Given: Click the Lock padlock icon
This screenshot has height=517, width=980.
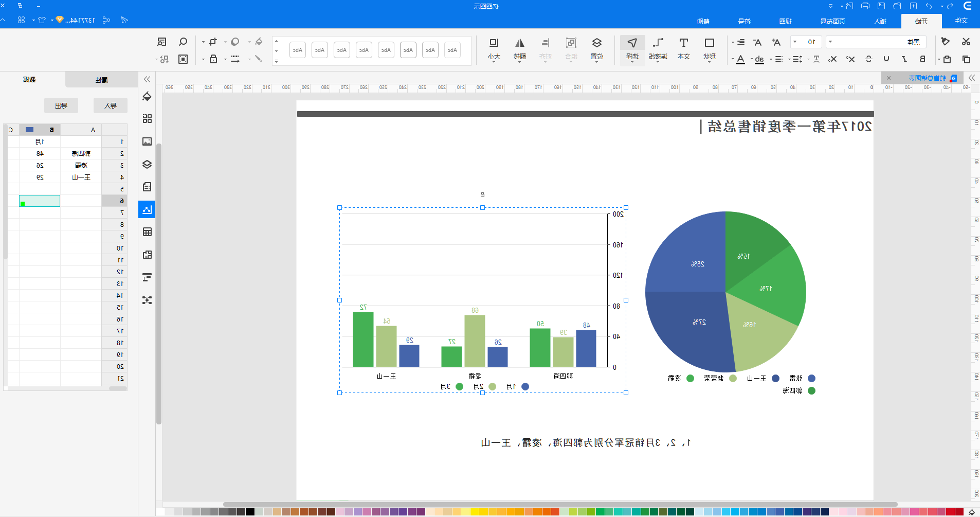Looking at the screenshot, I should coord(213,59).
